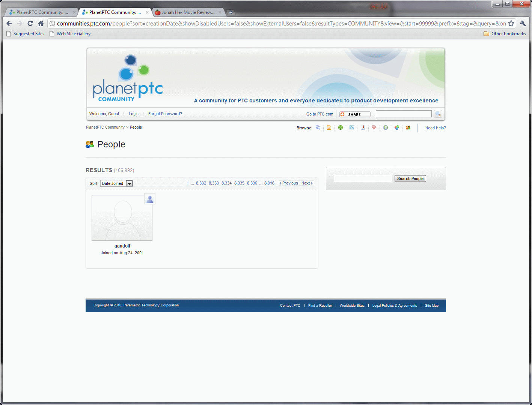Viewport: 532px width, 405px height.
Task: Open Other bookmarks folder
Action: (505, 34)
